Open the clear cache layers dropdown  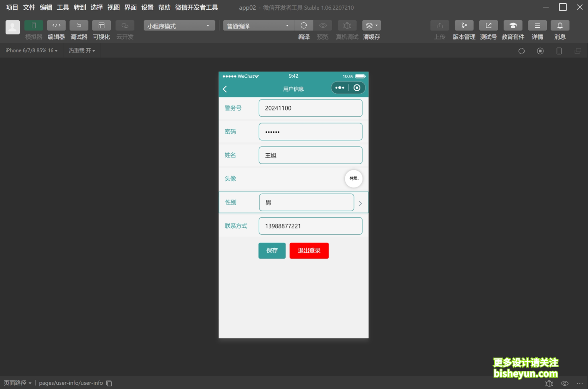(372, 26)
